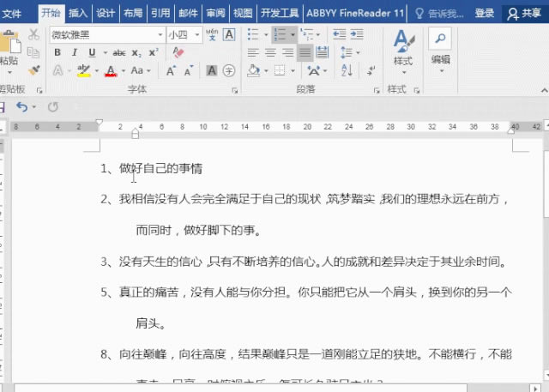Toggle Bold formatting
The image size is (549, 392).
click(x=57, y=52)
